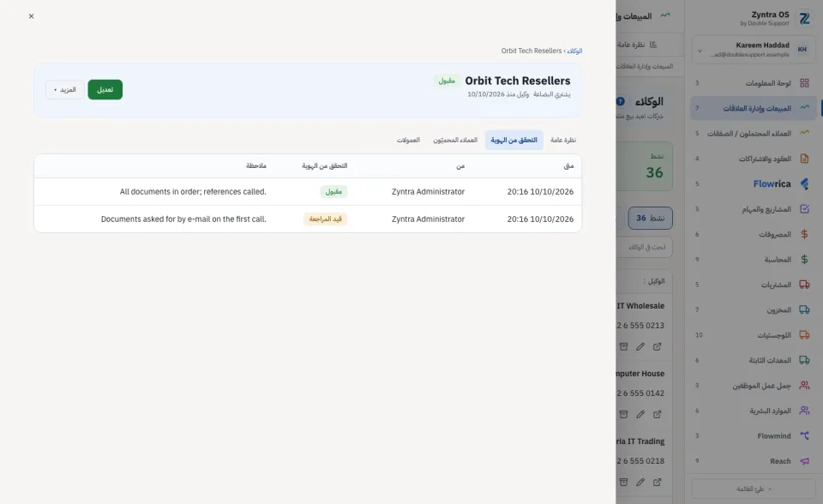This screenshot has height=504, width=823.
Task: Follow the الوكلاء breadcrumb link
Action: tap(574, 51)
